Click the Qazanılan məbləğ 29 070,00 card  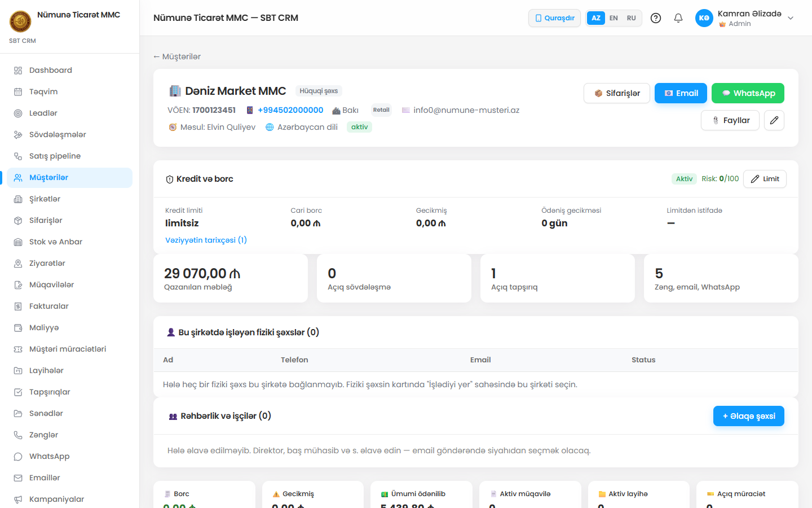(x=231, y=278)
